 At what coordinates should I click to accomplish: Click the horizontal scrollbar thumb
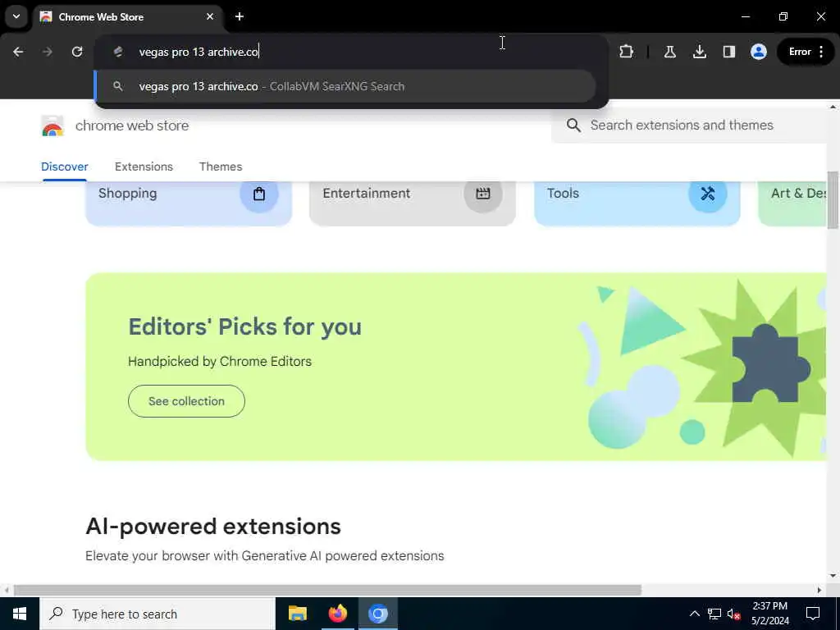(x=327, y=590)
